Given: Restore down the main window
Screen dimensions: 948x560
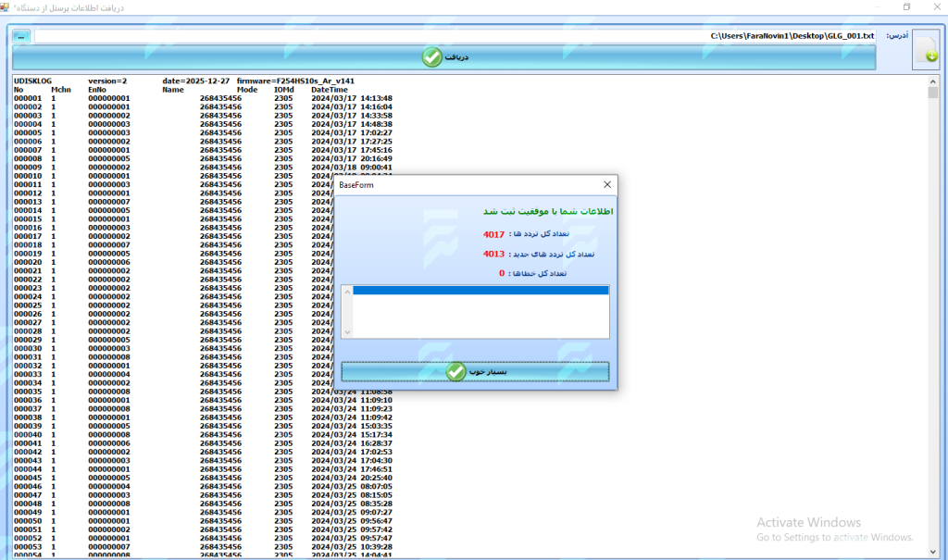Looking at the screenshot, I should click(906, 7).
